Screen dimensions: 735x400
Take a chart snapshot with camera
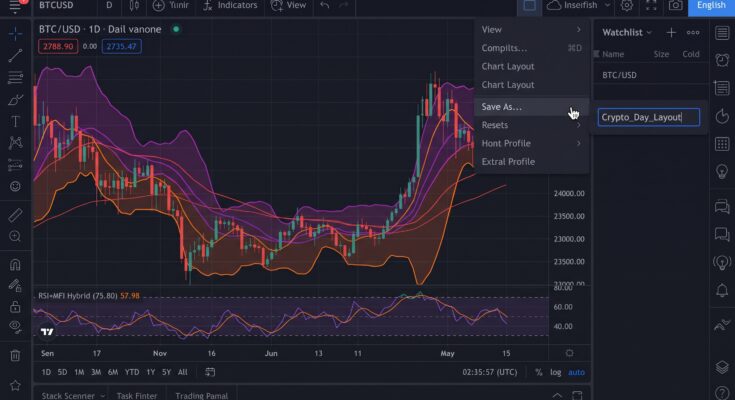(x=675, y=6)
